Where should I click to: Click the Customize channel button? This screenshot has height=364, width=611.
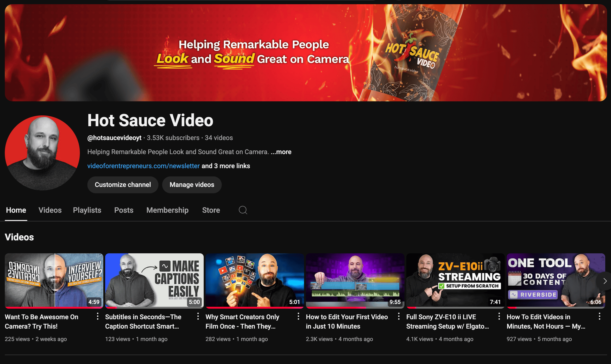123,185
